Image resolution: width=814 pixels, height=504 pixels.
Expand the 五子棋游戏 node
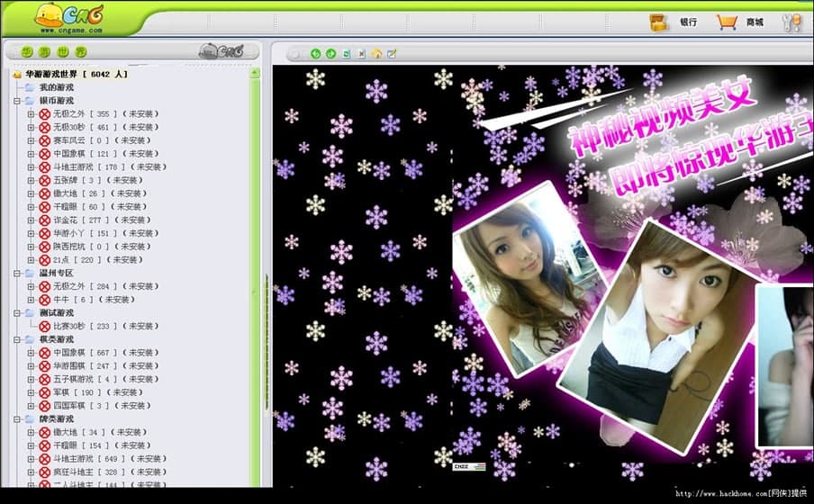pyautogui.click(x=31, y=380)
